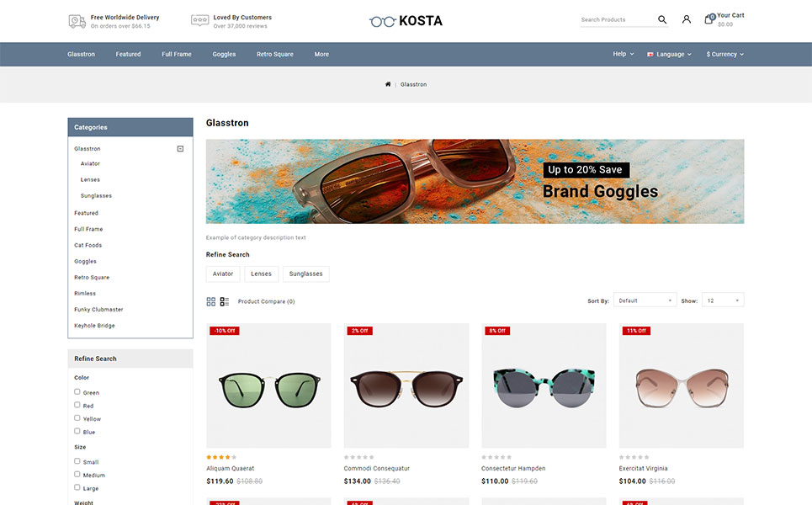Viewport: 812px width, 505px height.
Task: Click the customer reviews stars icon
Action: [x=200, y=20]
